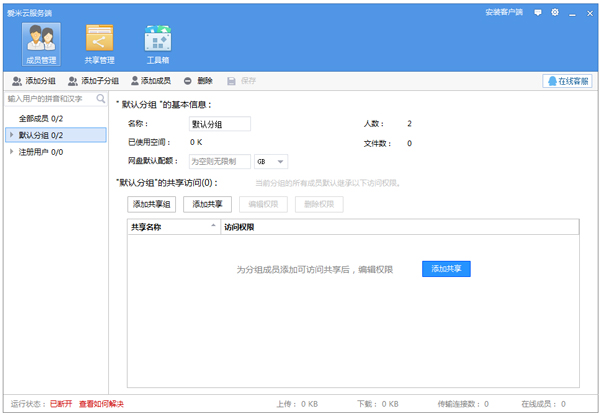The height and width of the screenshot is (415, 600).
Task: Click the 编辑权限 edit permission button
Action: [x=263, y=204]
